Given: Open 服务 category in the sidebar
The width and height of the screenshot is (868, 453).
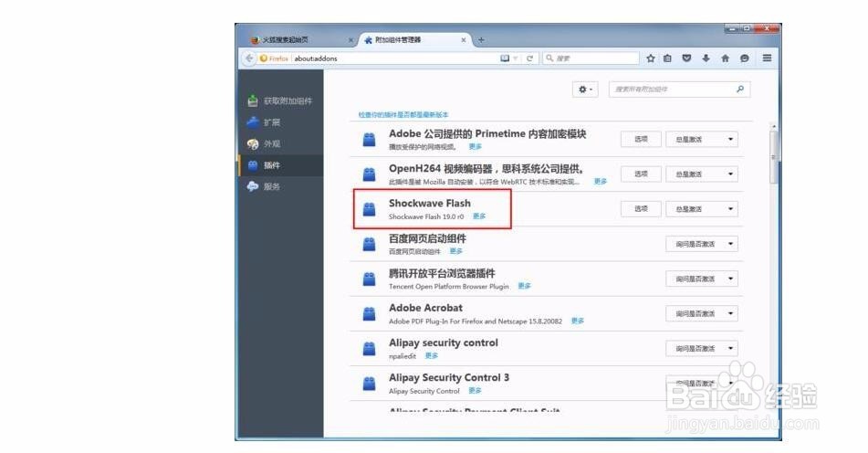Looking at the screenshot, I should [x=281, y=186].
